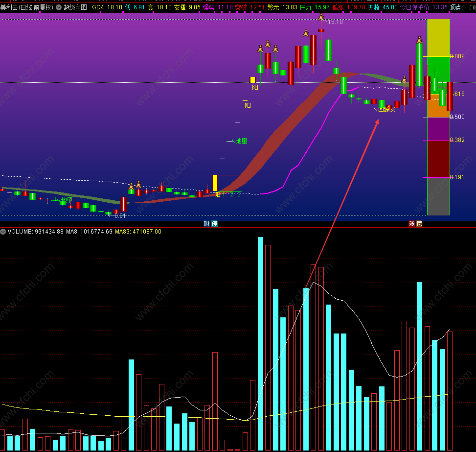Click the 涨 info marker icon

pos(411,224)
